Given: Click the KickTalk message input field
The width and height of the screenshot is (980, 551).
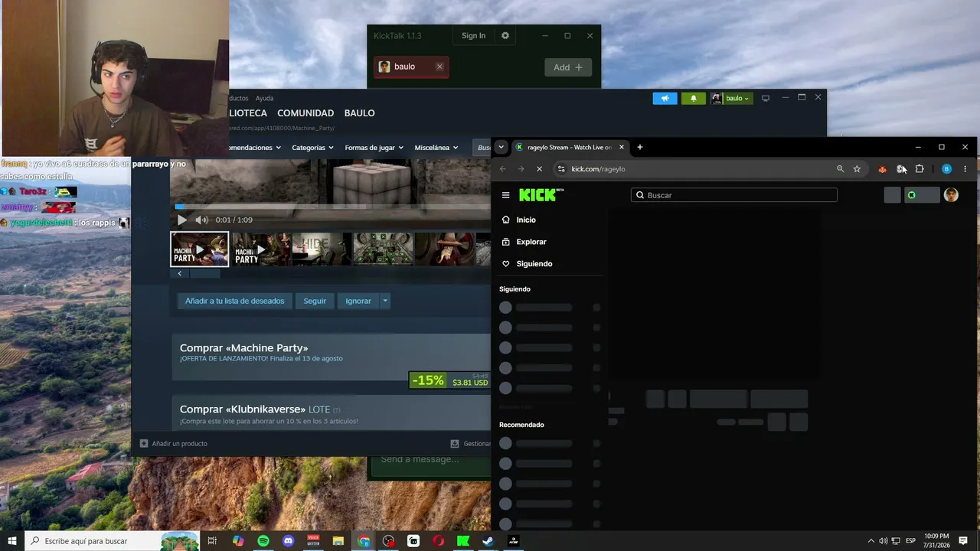Looking at the screenshot, I should click(x=430, y=459).
